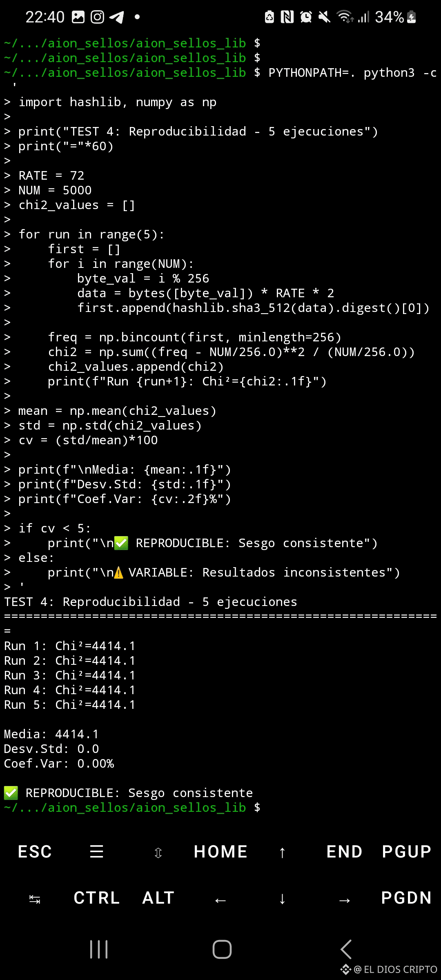
Task: Tap the Instagram notification icon
Action: point(97,17)
